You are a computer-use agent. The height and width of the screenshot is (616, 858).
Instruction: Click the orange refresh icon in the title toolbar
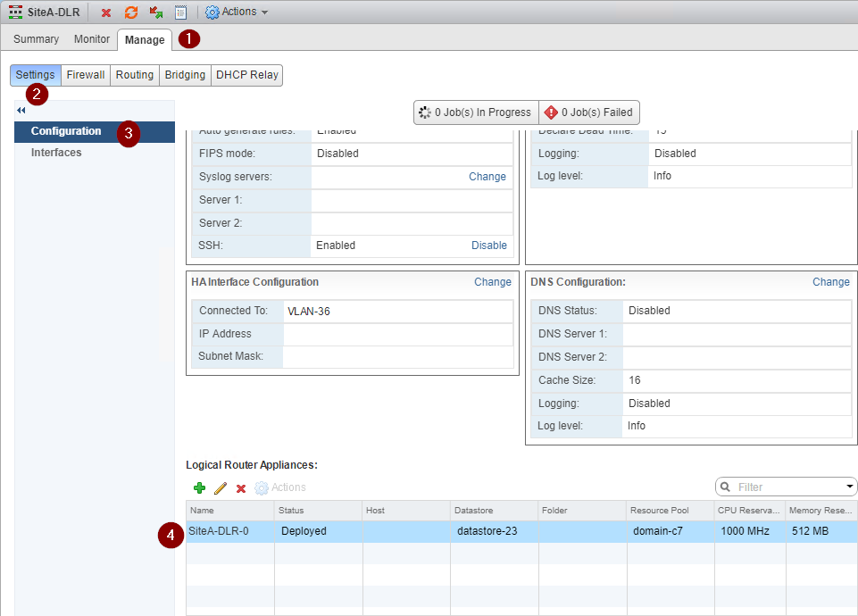[x=131, y=12]
